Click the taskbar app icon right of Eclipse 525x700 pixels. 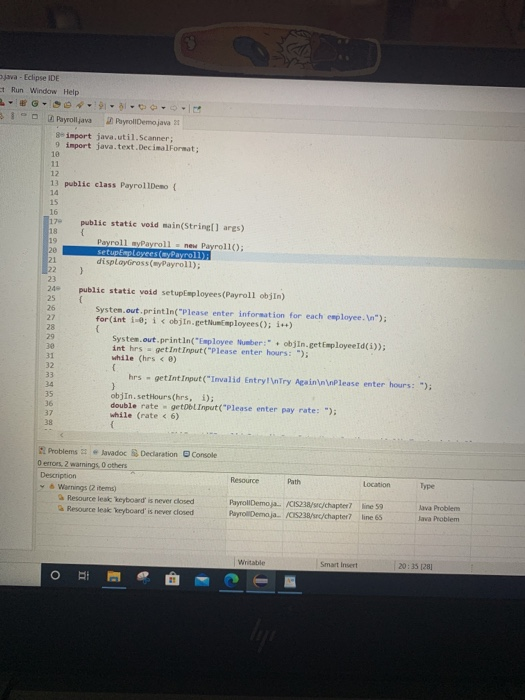tap(290, 582)
